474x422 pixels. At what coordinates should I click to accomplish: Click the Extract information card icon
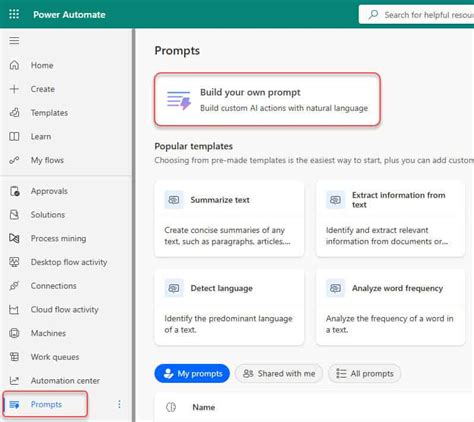(335, 200)
